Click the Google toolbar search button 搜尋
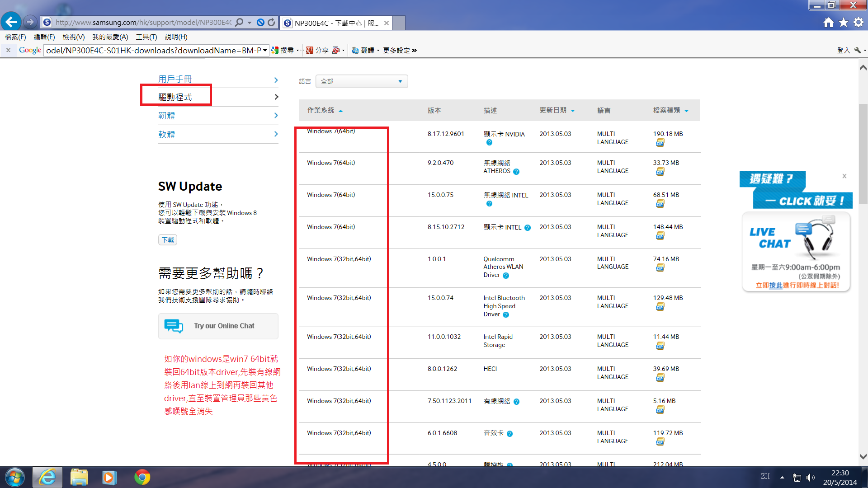This screenshot has width=868, height=488. 283,50
